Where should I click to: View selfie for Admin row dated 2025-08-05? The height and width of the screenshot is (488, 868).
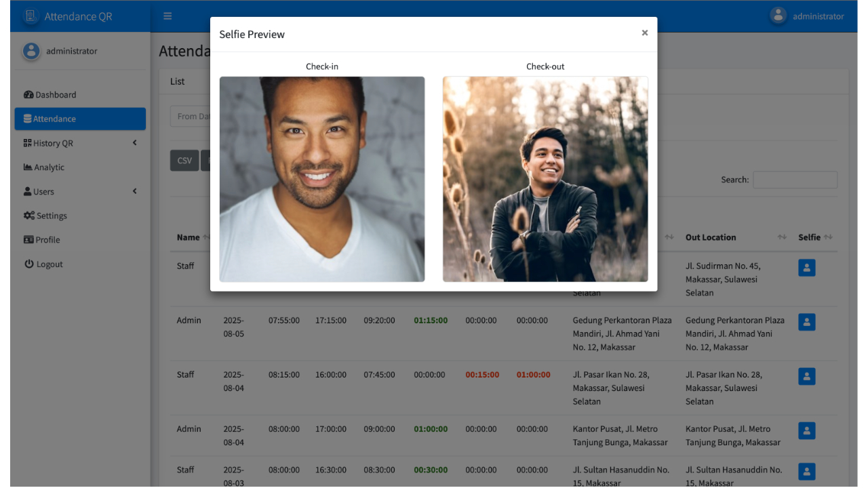click(x=807, y=322)
